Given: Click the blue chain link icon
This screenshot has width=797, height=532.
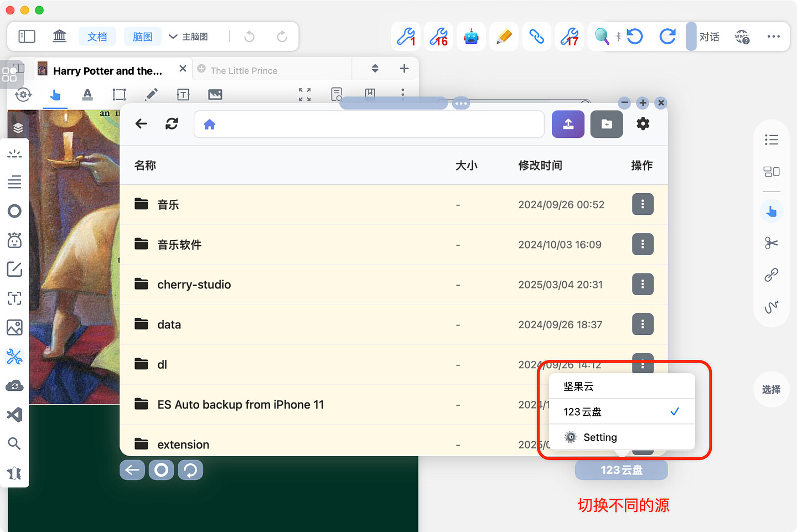Looking at the screenshot, I should 536,37.
